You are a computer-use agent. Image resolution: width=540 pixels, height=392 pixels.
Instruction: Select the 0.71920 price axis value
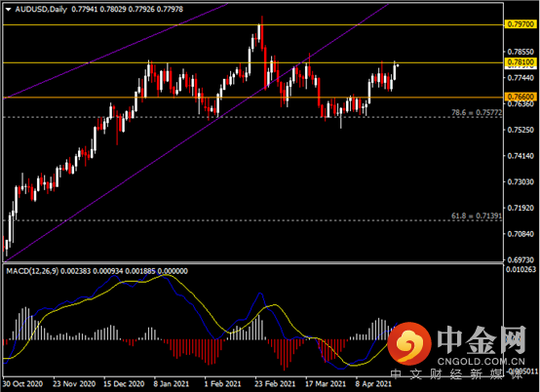[x=521, y=208]
